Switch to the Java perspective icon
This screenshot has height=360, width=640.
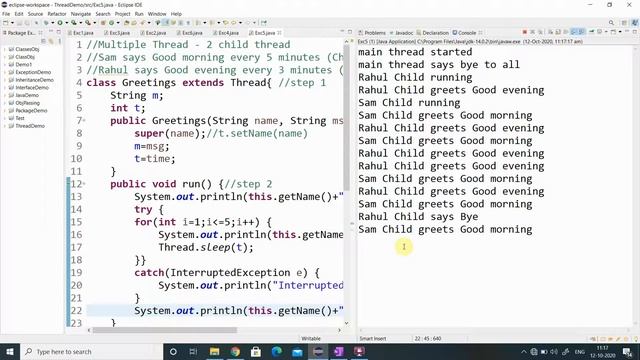[x=634, y=22]
